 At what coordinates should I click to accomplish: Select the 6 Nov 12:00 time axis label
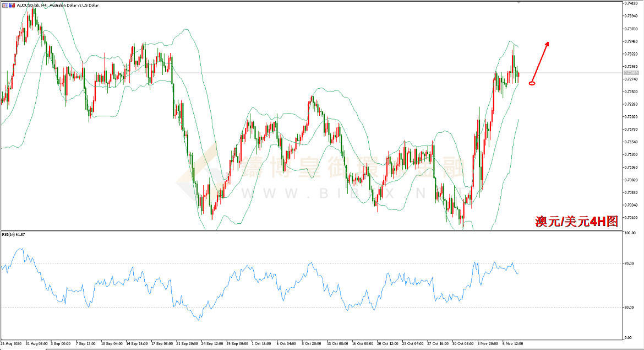pyautogui.click(x=513, y=343)
